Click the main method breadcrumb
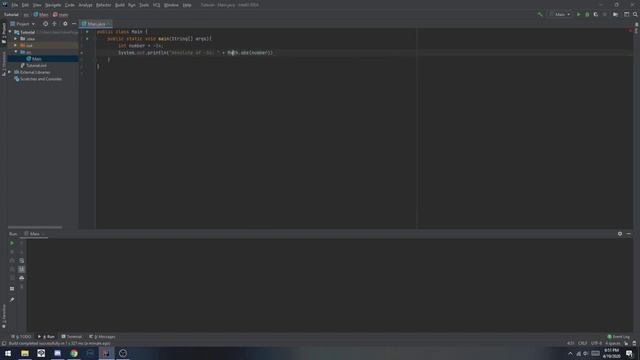This screenshot has height=360, width=640. [x=60, y=14]
